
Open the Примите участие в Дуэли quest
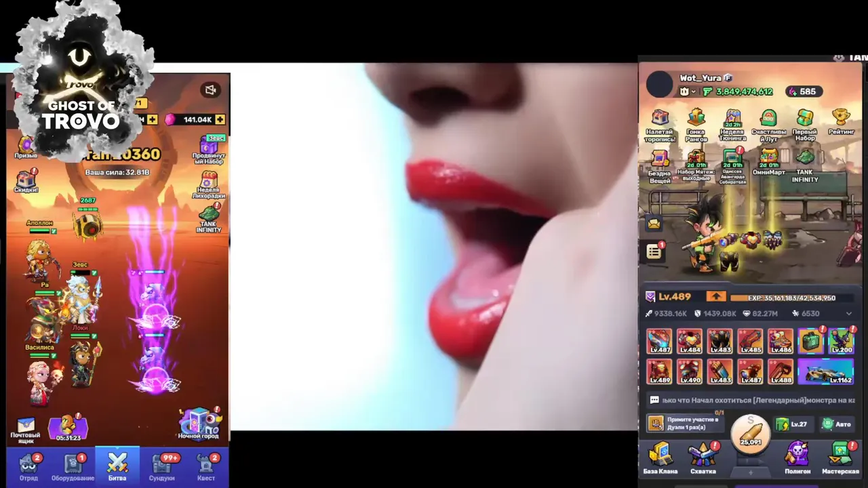[684, 424]
